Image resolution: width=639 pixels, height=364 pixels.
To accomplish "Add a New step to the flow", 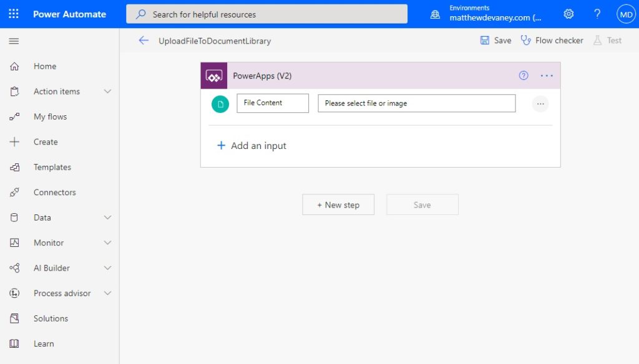I will 338,205.
